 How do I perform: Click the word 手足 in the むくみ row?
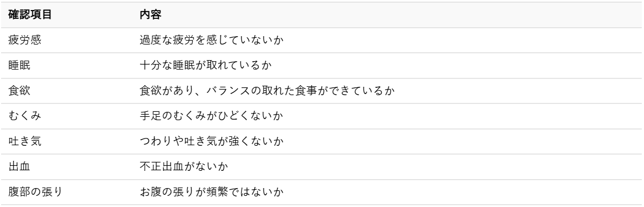(x=151, y=116)
